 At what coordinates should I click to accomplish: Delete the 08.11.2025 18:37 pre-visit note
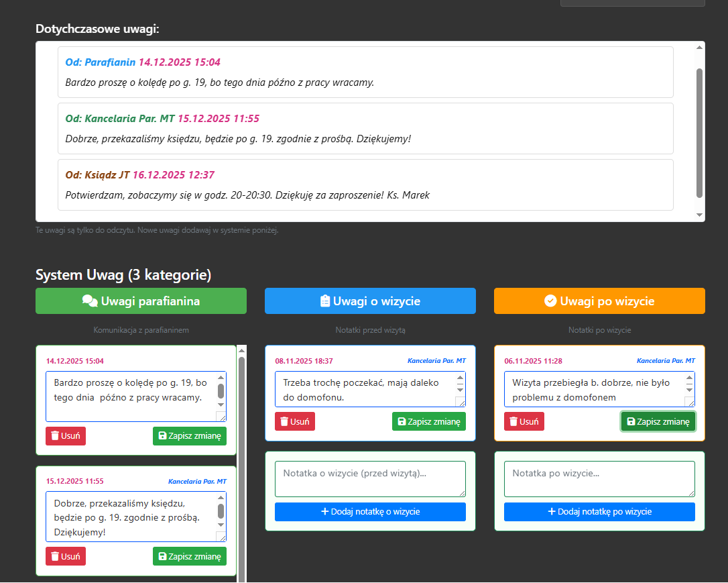click(x=294, y=422)
